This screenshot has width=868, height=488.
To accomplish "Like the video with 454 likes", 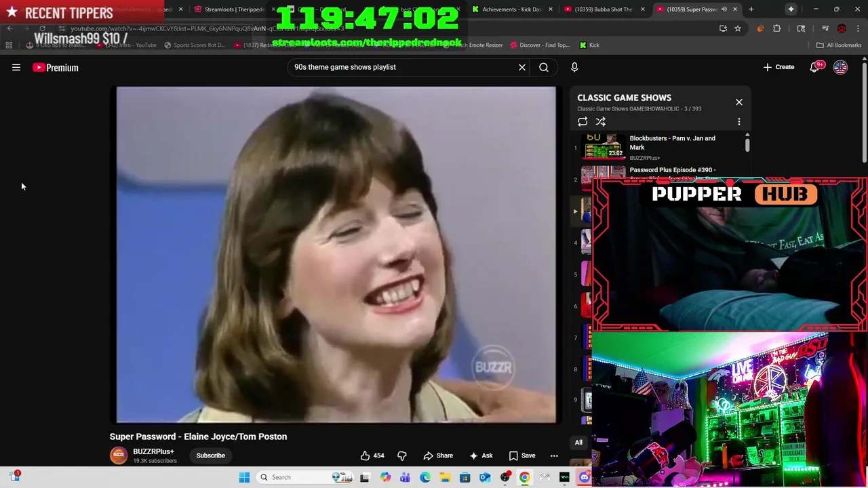I will point(372,455).
